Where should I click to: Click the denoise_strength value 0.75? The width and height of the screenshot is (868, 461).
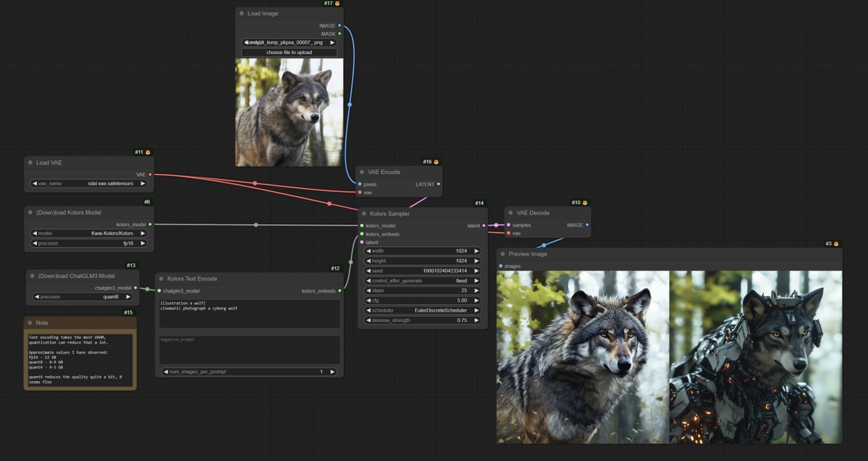pos(462,320)
